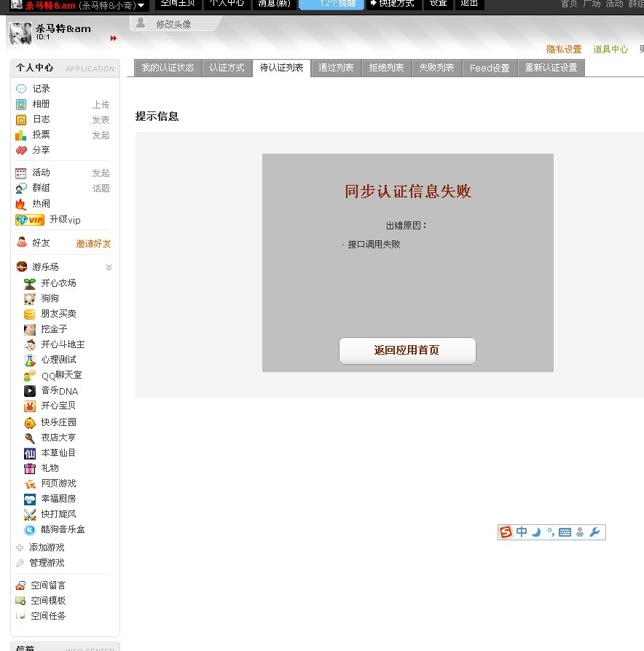Viewport: 644px width, 651px height.
Task: Click the 返回应用首页 button
Action: (x=407, y=351)
